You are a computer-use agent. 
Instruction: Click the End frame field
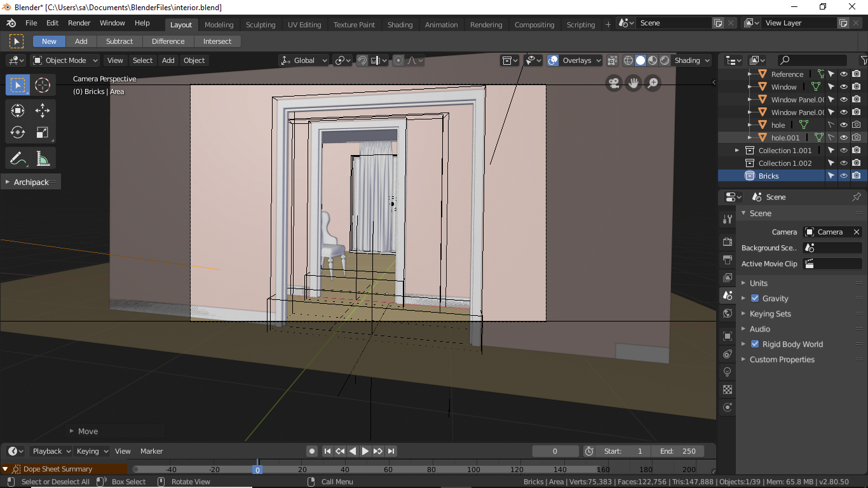click(x=679, y=451)
